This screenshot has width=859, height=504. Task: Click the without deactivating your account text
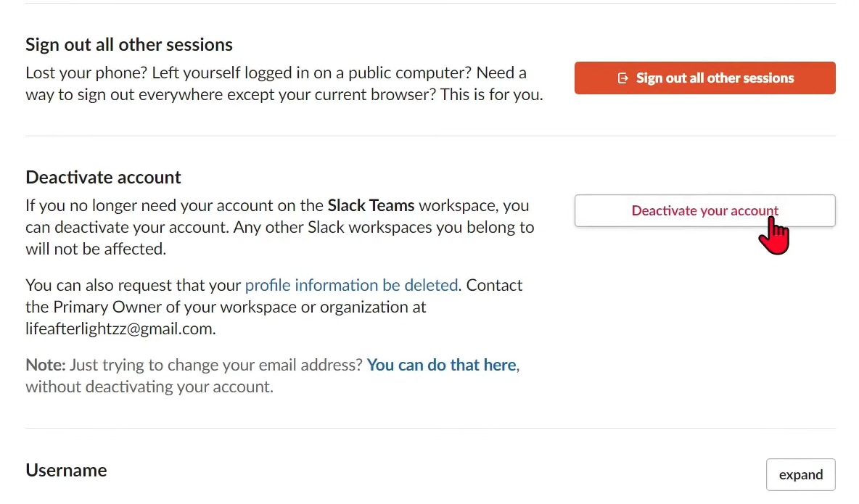(149, 387)
